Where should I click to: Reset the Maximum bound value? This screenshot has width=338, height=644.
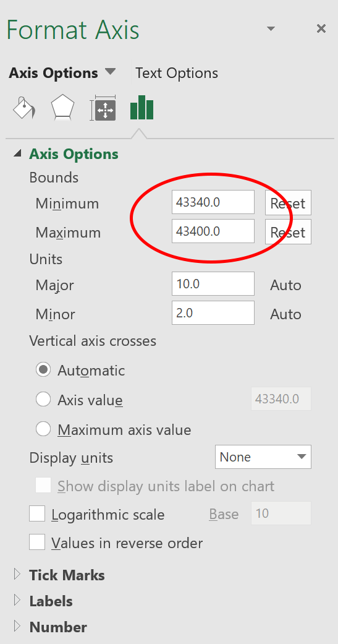tap(288, 231)
